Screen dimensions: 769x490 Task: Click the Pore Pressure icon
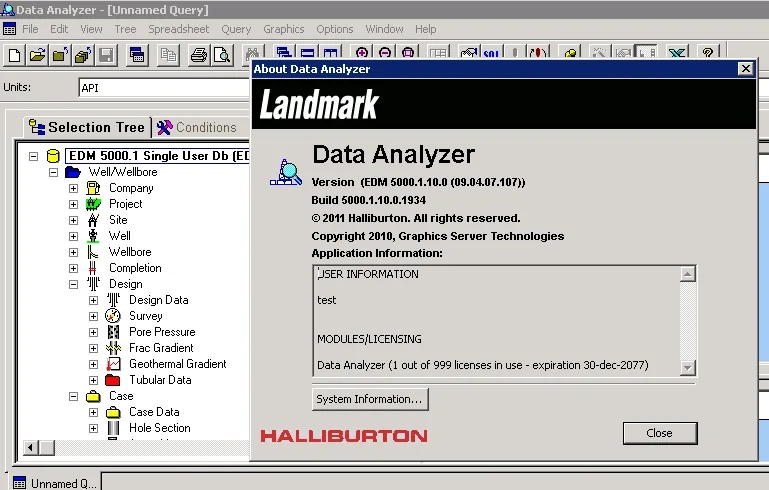click(x=113, y=332)
